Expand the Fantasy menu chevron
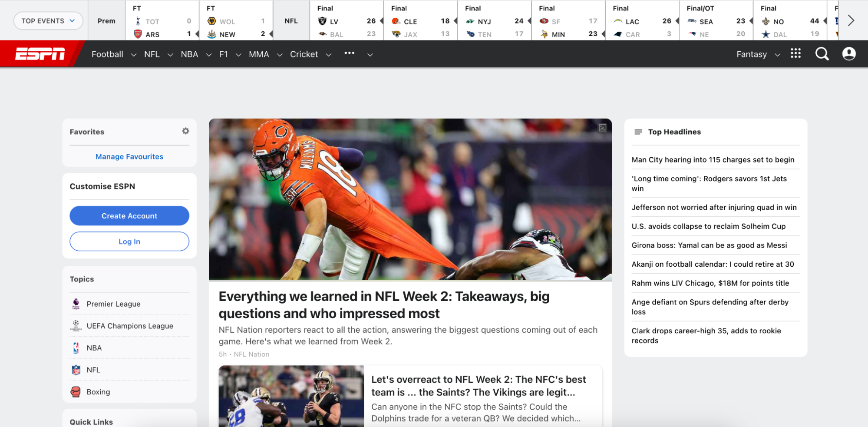This screenshot has width=868, height=427. tap(778, 55)
